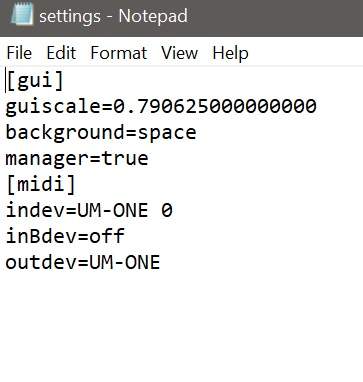Place cursor in the [gui] section header
Image resolution: width=363 pixels, height=382 pixels.
click(x=35, y=81)
